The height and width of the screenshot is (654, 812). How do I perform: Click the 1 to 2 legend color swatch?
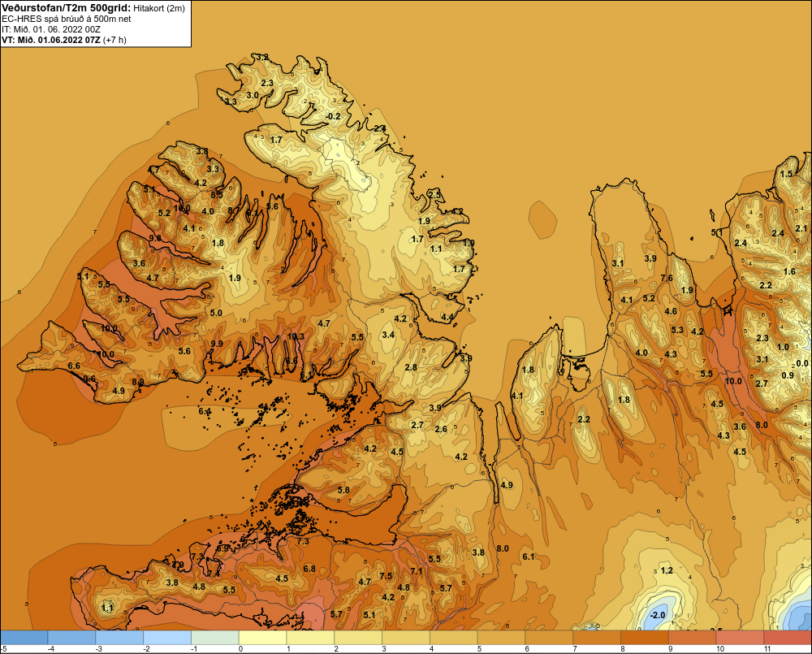coord(310,638)
